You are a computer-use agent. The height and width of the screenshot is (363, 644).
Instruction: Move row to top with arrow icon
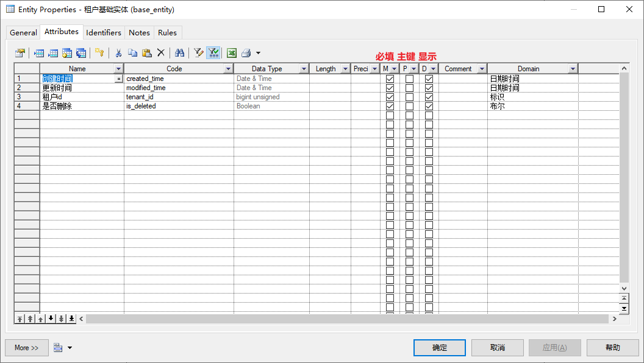click(x=20, y=319)
